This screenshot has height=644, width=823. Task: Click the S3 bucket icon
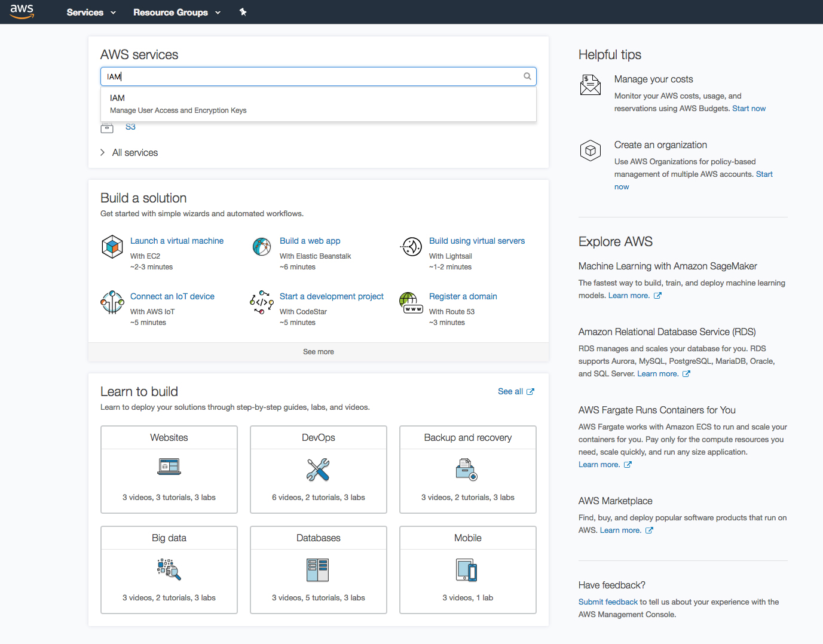coord(107,127)
